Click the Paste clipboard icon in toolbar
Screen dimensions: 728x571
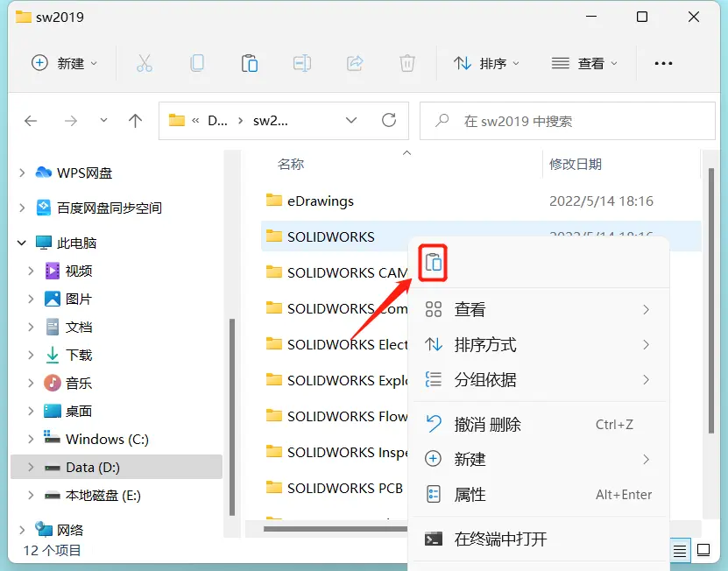[x=250, y=63]
